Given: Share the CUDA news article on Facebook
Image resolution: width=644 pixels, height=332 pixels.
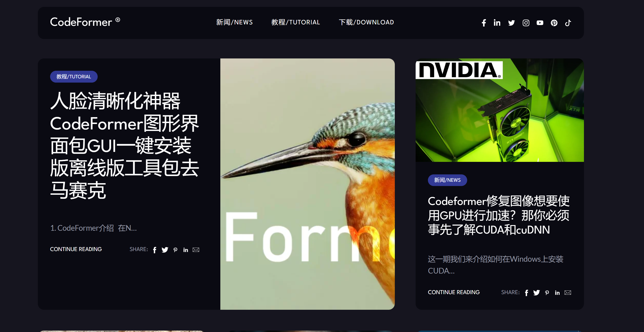Looking at the screenshot, I should [x=527, y=293].
